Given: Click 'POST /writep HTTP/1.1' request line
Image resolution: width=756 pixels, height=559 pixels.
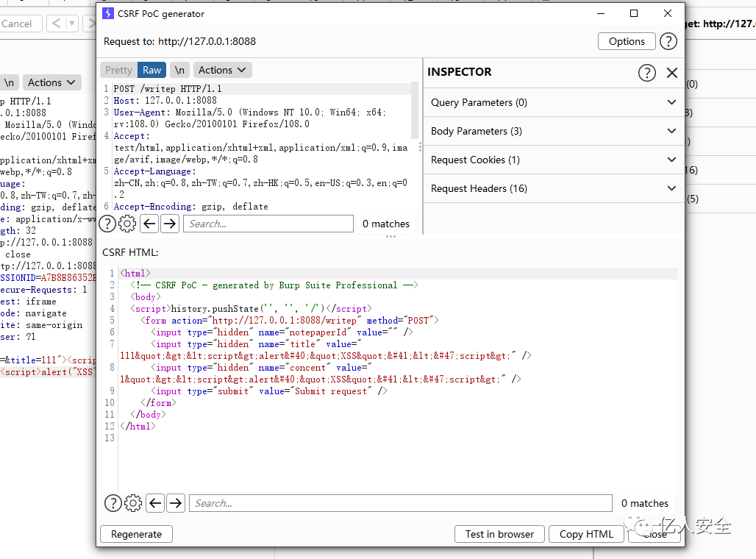Looking at the screenshot, I should click(x=168, y=89).
